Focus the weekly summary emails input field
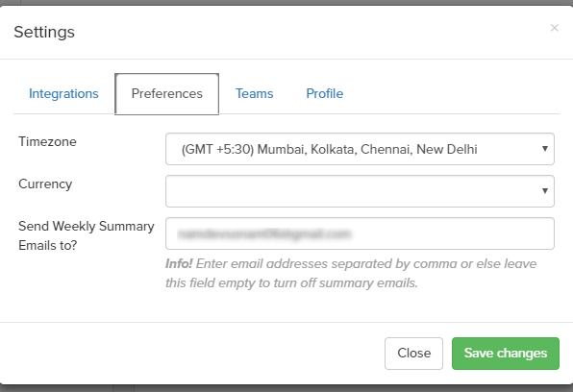The image size is (573, 392). [360, 233]
